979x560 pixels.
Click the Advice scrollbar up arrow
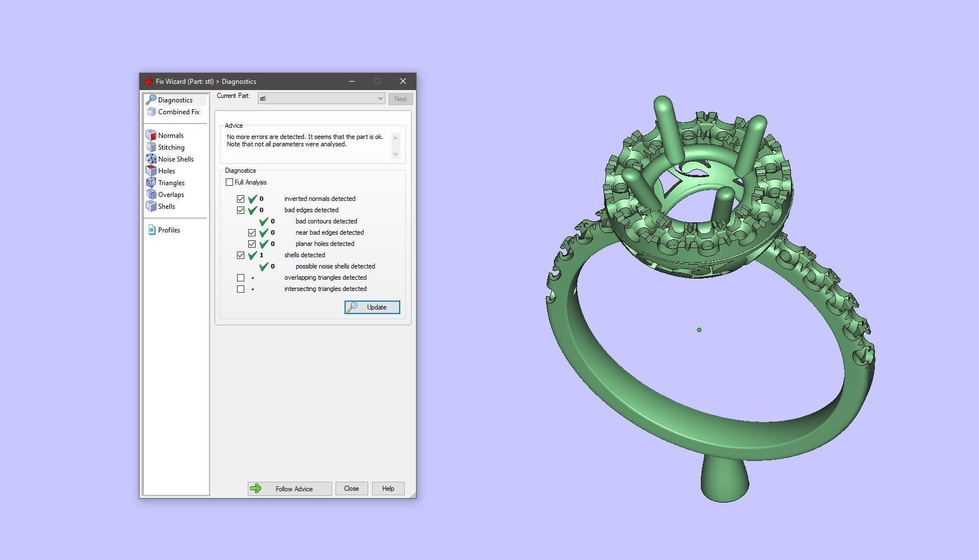(x=395, y=138)
